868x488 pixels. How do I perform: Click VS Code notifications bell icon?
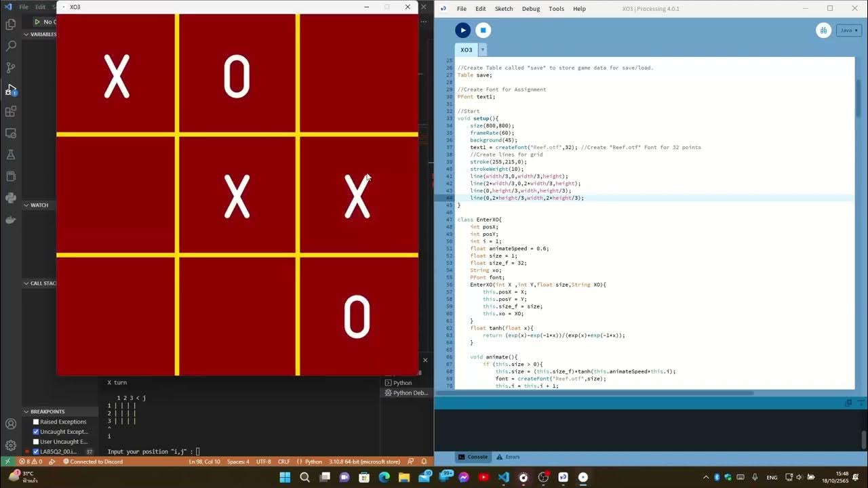click(x=425, y=462)
